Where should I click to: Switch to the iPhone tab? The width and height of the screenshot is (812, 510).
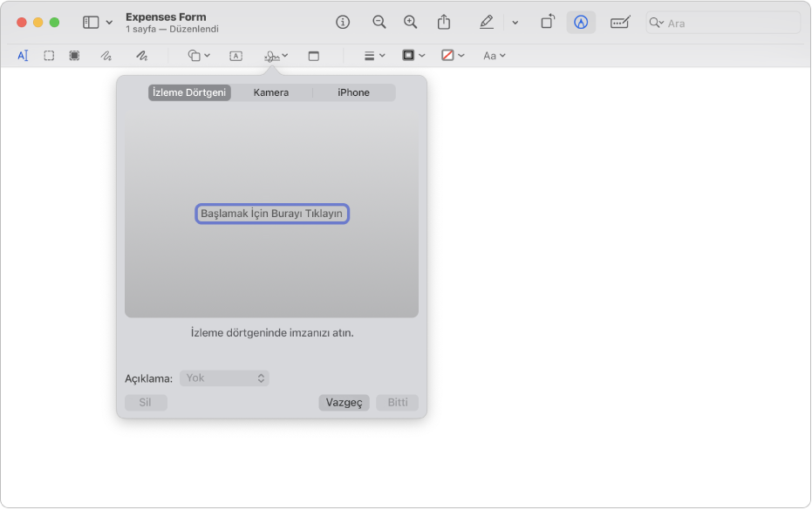click(353, 92)
